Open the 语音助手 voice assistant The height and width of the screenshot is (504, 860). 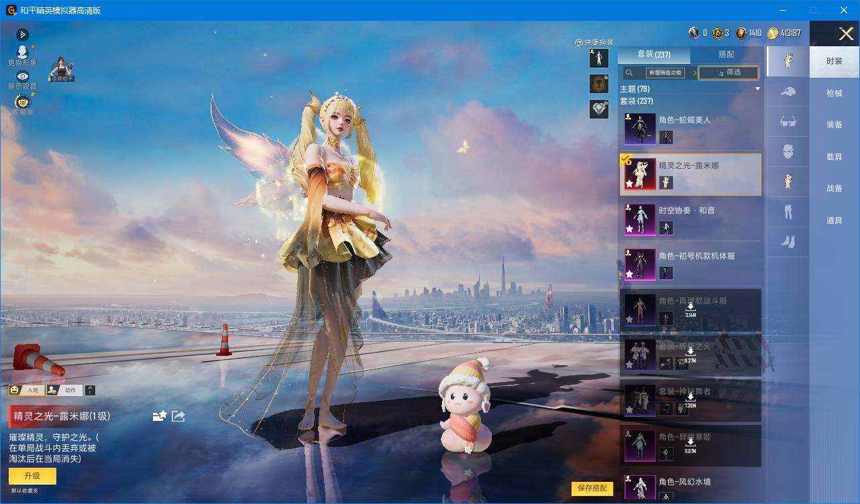(61, 70)
